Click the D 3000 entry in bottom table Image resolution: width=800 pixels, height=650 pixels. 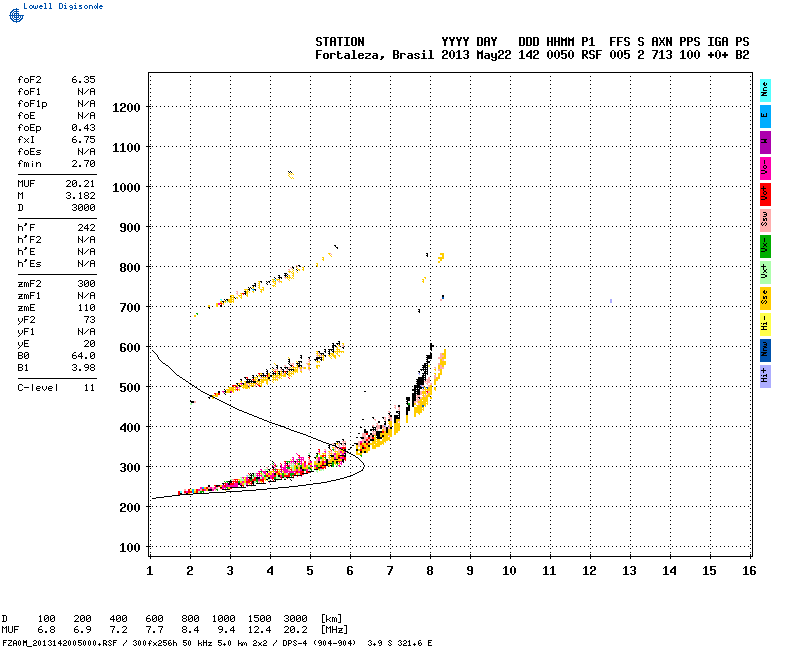[295, 619]
